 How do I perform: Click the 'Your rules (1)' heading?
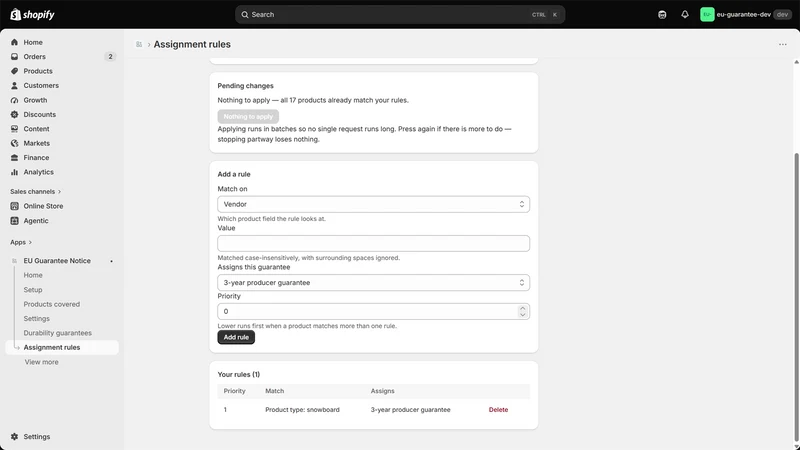[239, 374]
